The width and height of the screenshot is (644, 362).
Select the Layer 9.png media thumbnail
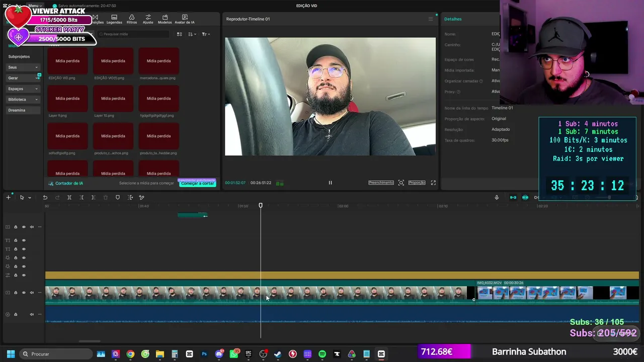[67, 99]
